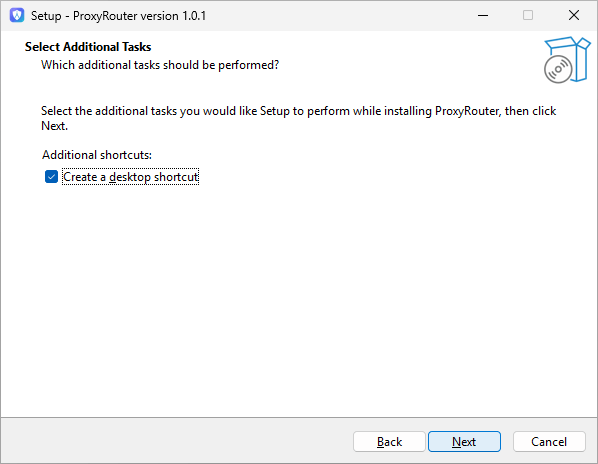Image resolution: width=598 pixels, height=464 pixels.
Task: Minimize the Setup window
Action: tap(483, 16)
